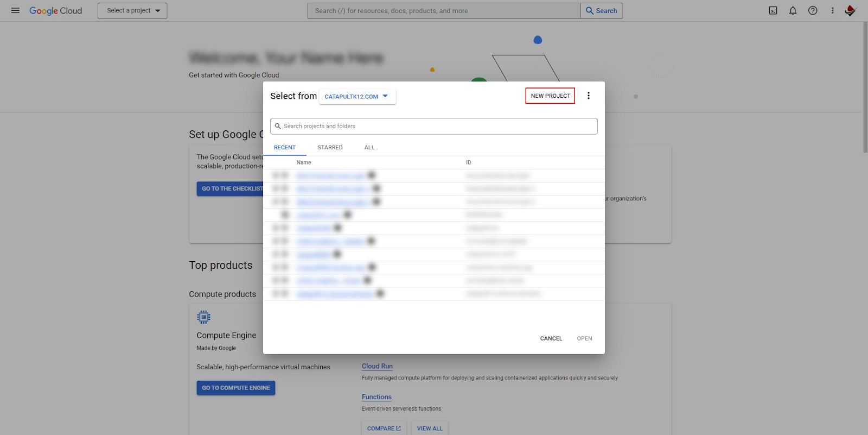The height and width of the screenshot is (435, 868).
Task: Focus the top resources search field
Action: (444, 11)
